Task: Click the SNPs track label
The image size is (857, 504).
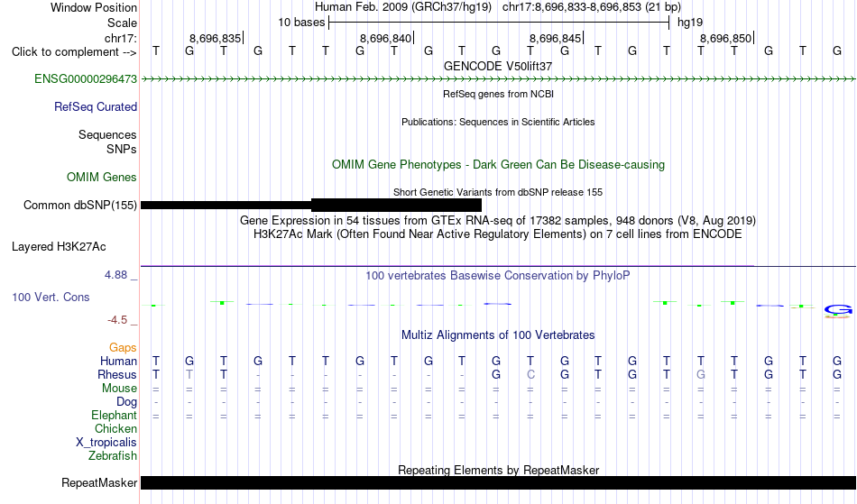Action: point(122,150)
